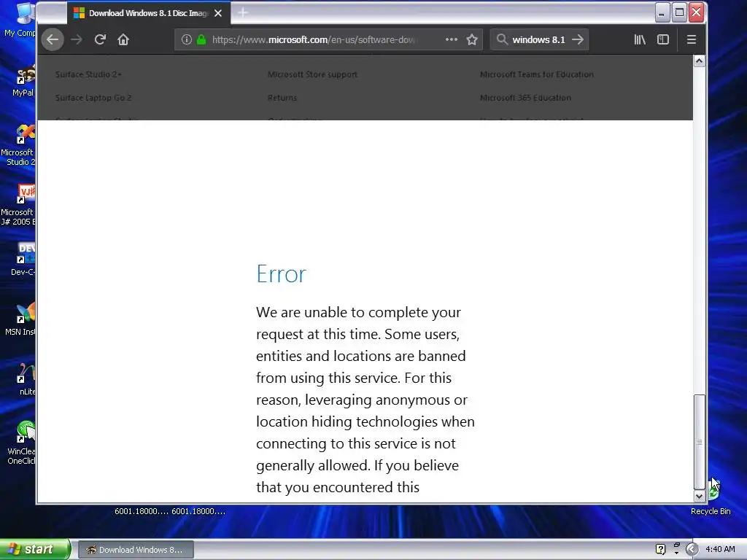747x560 pixels.
Task: Open Microsoft Visual Studio desktop shortcut
Action: (x=19, y=145)
